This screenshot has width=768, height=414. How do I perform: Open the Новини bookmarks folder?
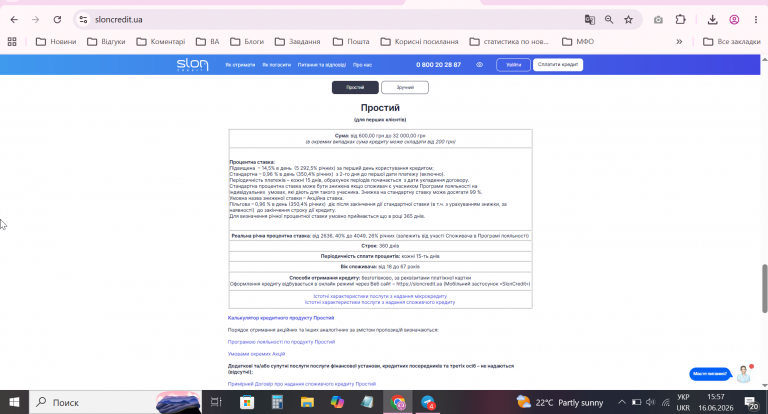[x=56, y=42]
